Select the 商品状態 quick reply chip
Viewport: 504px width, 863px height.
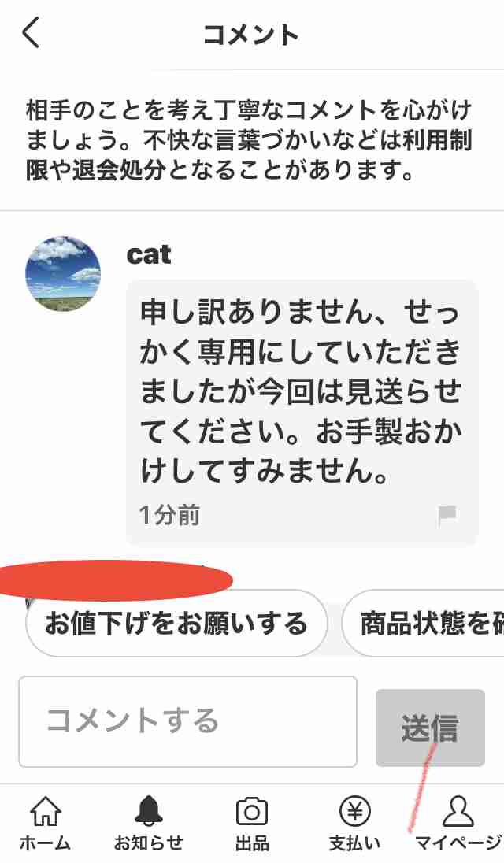coord(423,623)
